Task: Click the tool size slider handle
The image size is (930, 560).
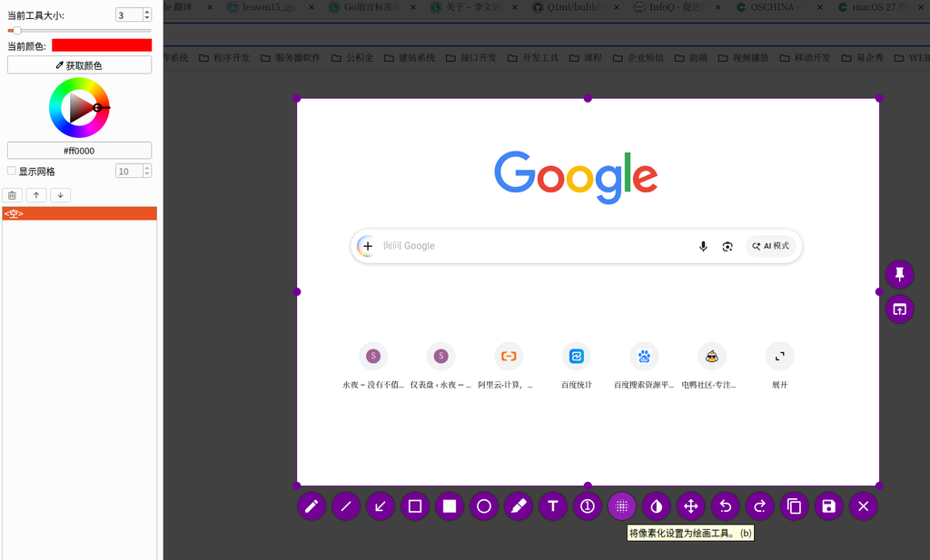Action: tap(16, 30)
